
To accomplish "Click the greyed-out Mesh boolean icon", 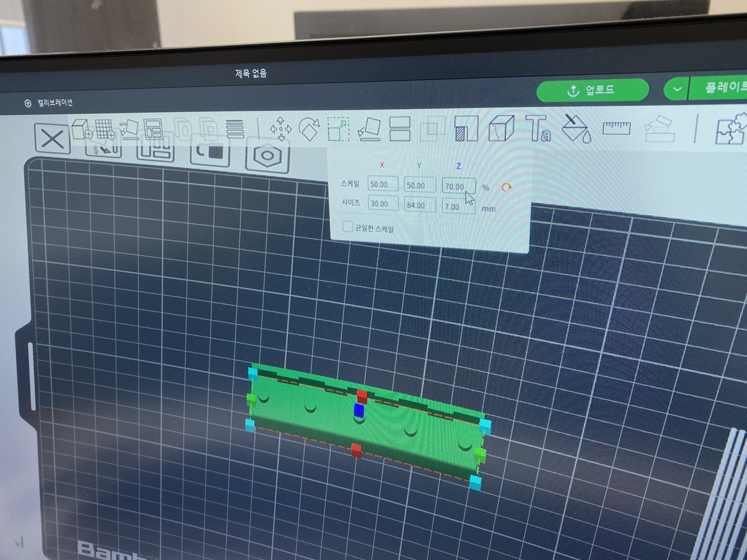I will pos(433,128).
